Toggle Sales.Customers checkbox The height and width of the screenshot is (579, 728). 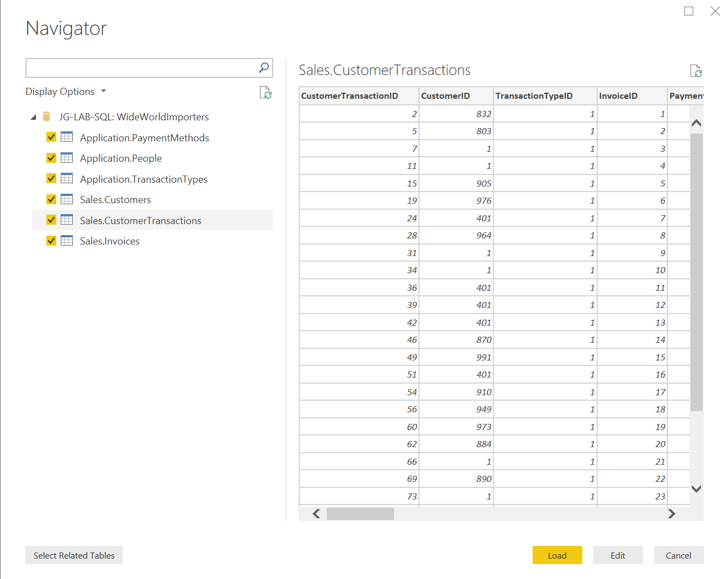point(51,199)
